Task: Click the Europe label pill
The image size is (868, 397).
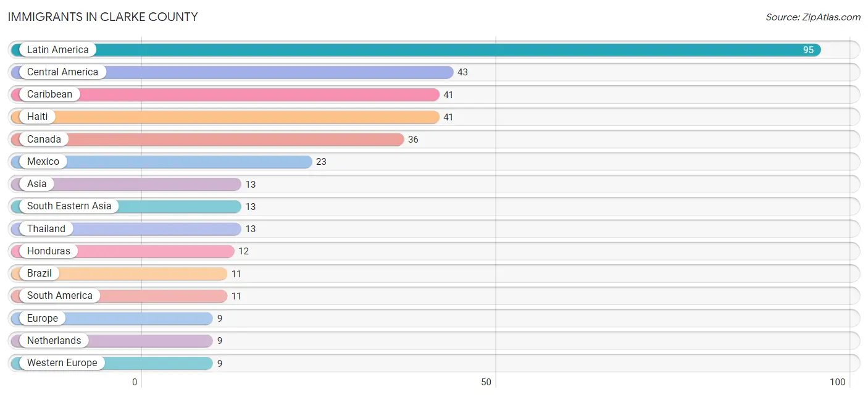Action: tap(42, 318)
